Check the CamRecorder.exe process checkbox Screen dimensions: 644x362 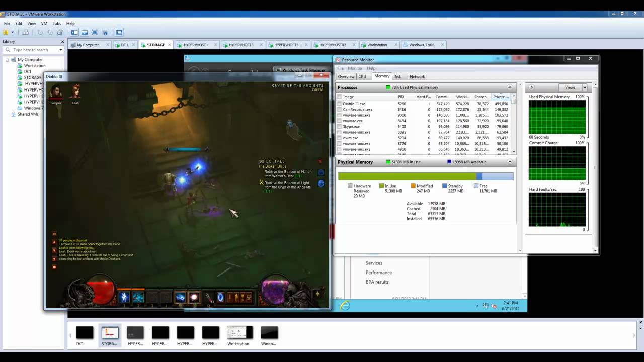tap(339, 109)
